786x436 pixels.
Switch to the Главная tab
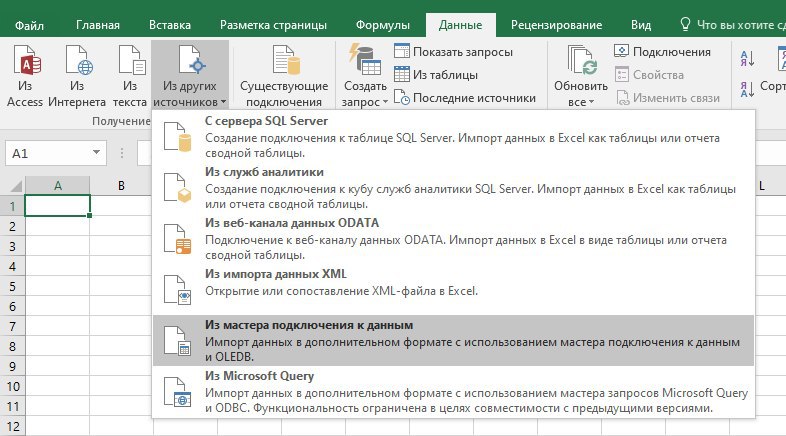98,25
